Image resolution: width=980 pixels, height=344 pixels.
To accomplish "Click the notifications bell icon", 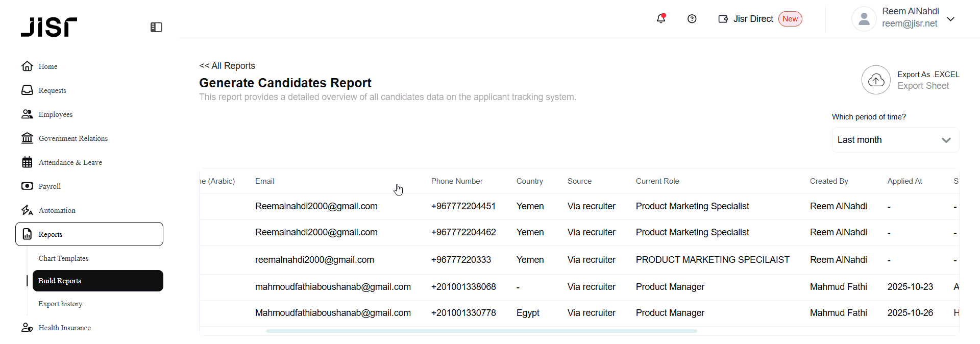I will (x=661, y=19).
